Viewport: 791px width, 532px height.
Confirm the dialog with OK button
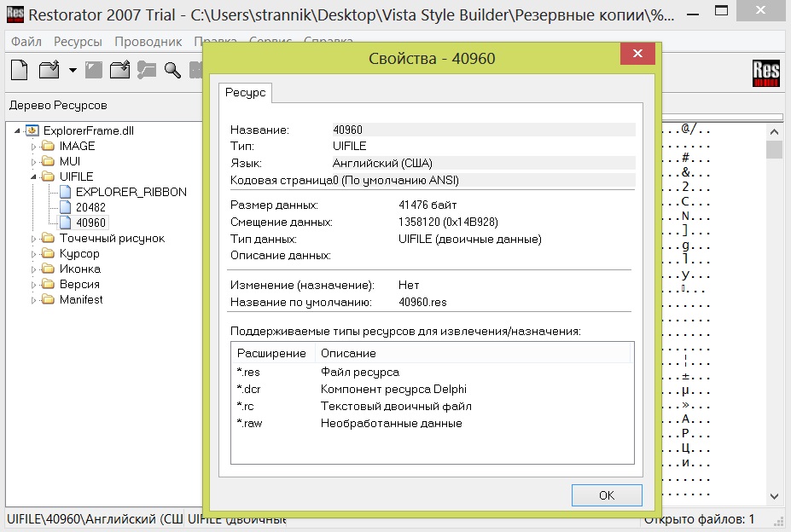click(x=607, y=495)
